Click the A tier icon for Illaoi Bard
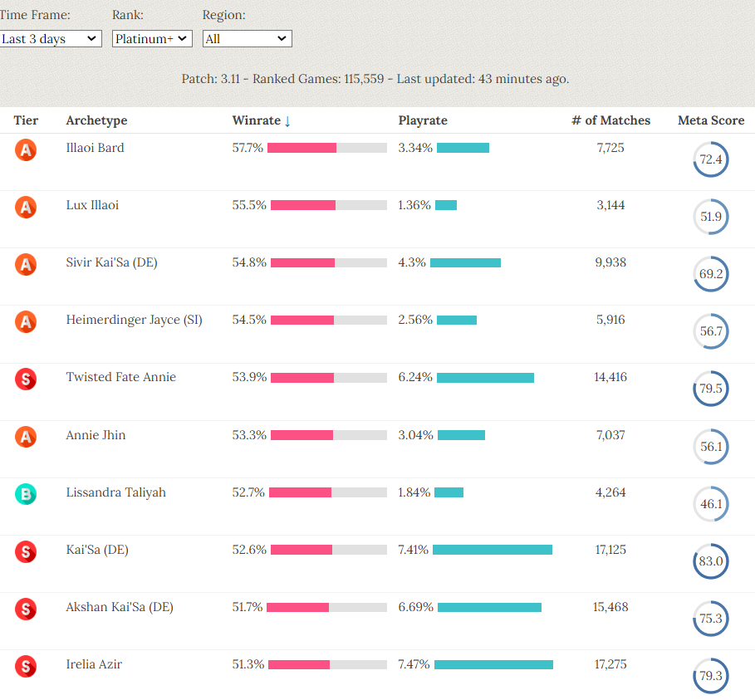Image resolution: width=755 pixels, height=700 pixels. pos(26,149)
